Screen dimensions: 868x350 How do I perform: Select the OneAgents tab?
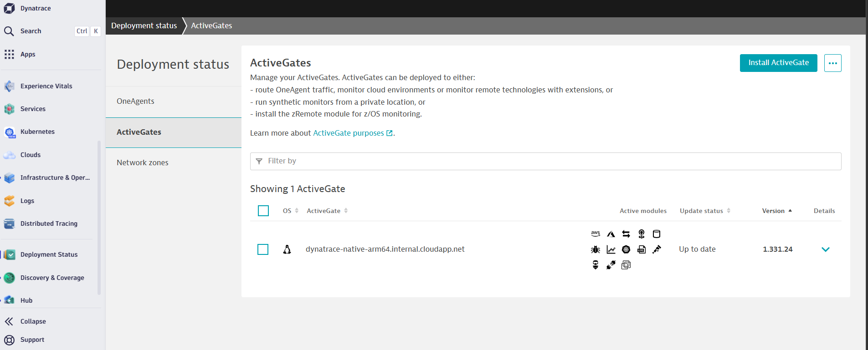(174, 101)
